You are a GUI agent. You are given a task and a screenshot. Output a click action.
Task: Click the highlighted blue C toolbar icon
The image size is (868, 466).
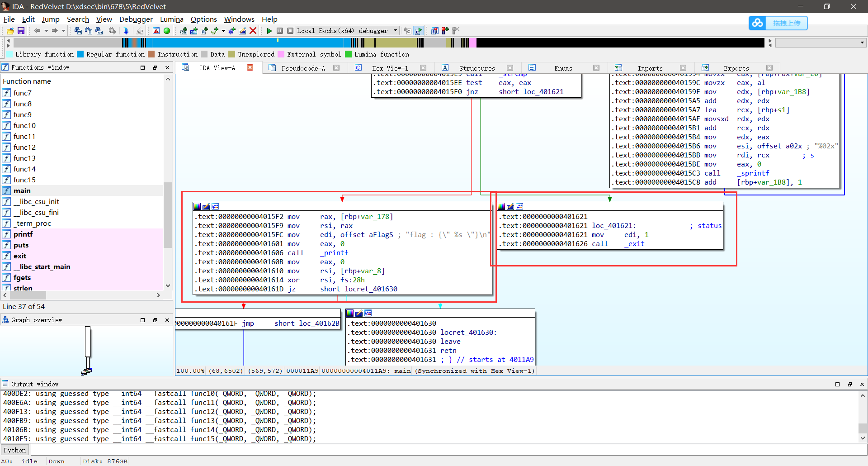[x=418, y=31]
